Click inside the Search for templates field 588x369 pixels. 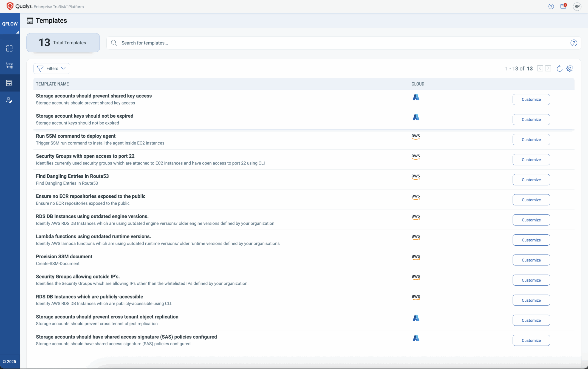pyautogui.click(x=220, y=43)
